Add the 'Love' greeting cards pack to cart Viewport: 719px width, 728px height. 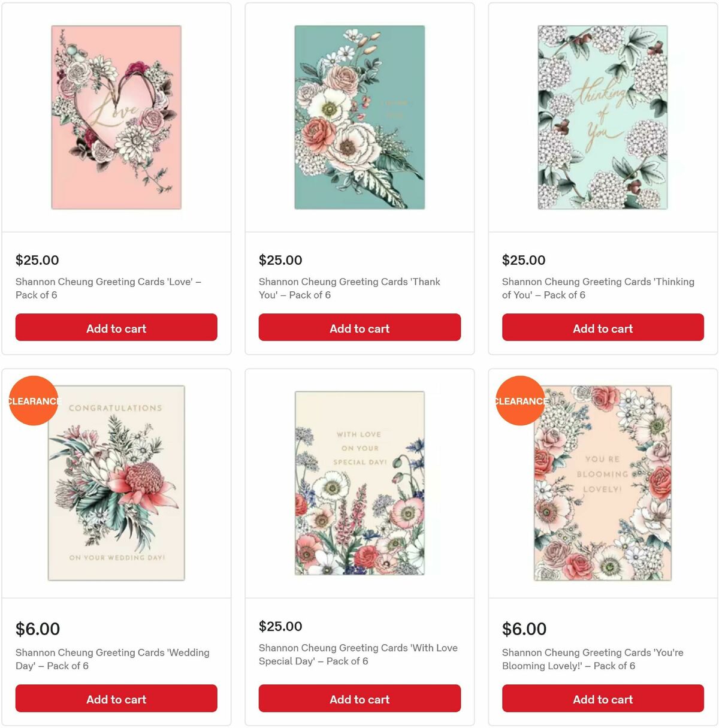pyautogui.click(x=116, y=328)
